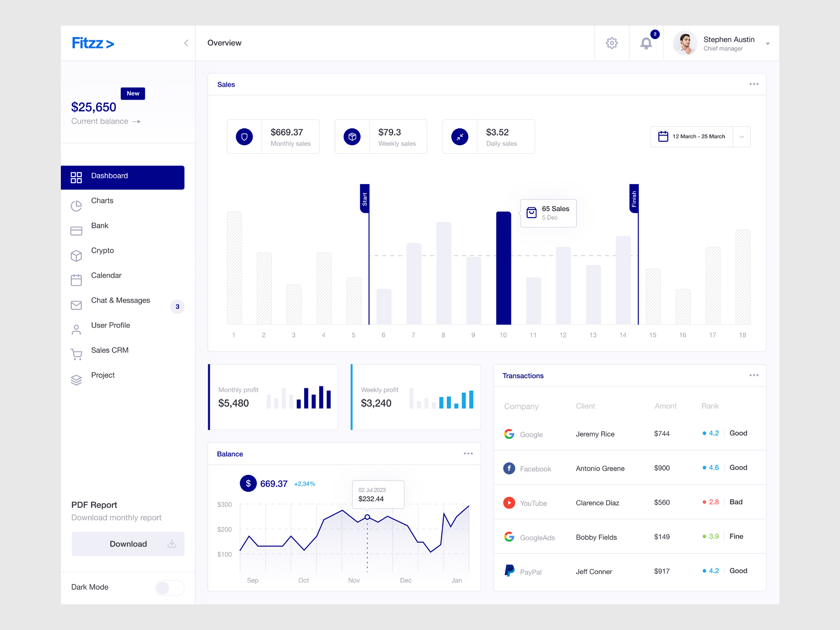
Task: Click the +2,34% balance change
Action: (x=304, y=484)
